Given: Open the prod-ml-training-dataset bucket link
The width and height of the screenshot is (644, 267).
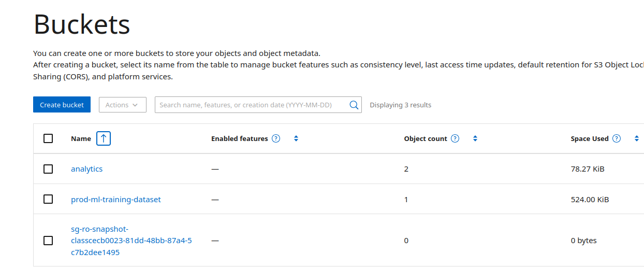Looking at the screenshot, I should tap(116, 199).
